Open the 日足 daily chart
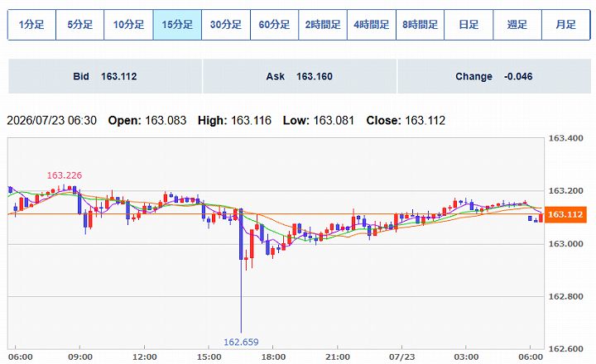 [x=469, y=25]
